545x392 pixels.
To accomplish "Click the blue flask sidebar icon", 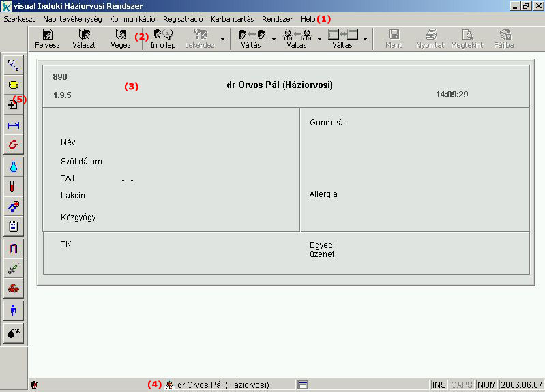I will (x=13, y=167).
